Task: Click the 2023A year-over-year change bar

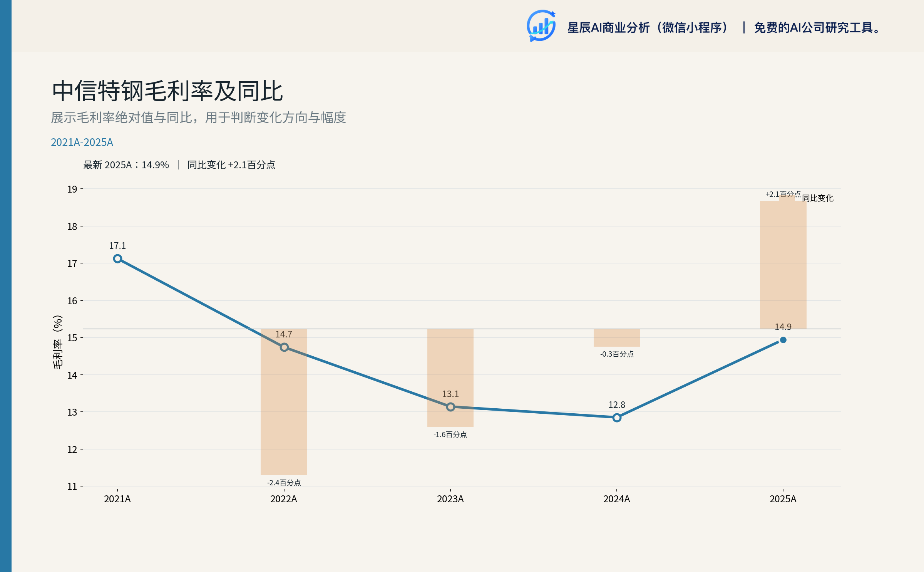Action: pyautogui.click(x=450, y=378)
